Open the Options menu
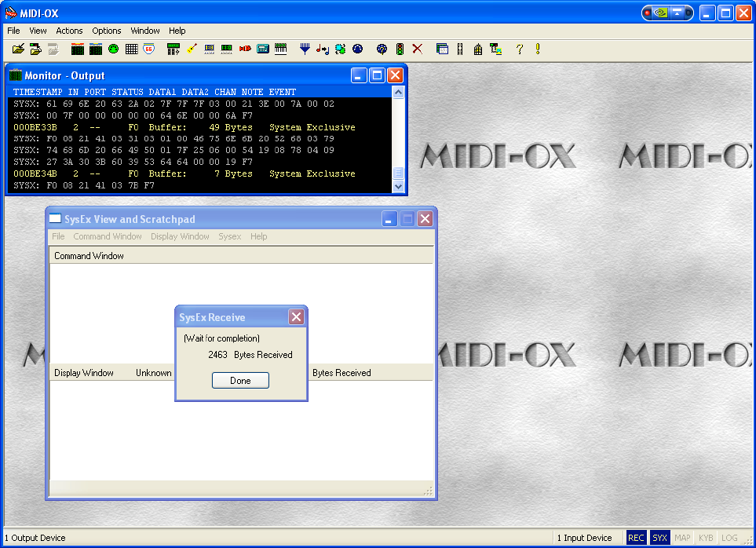Screen dimensions: 756x548 (x=107, y=31)
